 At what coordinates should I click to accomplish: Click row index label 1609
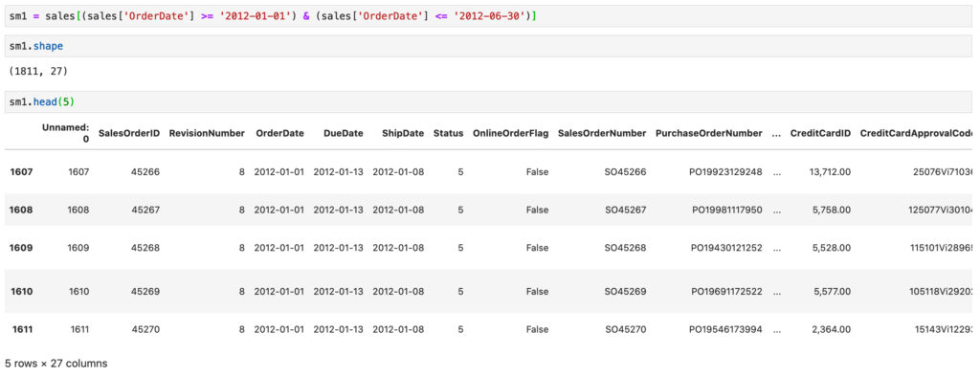(x=21, y=248)
